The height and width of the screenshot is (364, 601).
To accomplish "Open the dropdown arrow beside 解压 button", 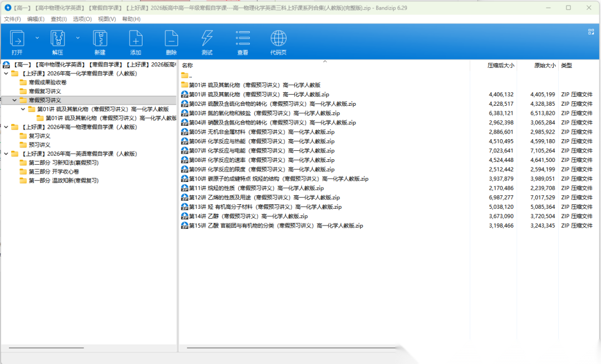I will 78,38.
